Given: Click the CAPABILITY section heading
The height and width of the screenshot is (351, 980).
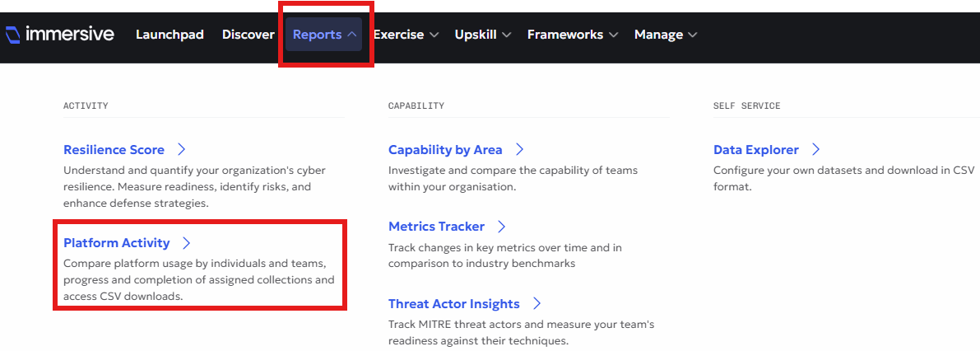Looking at the screenshot, I should (x=416, y=105).
